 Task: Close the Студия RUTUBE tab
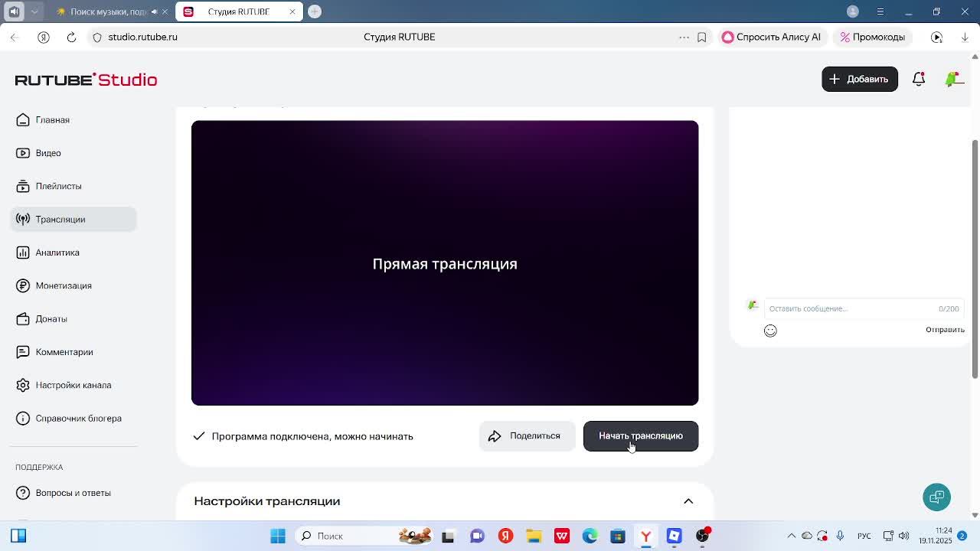pos(292,11)
